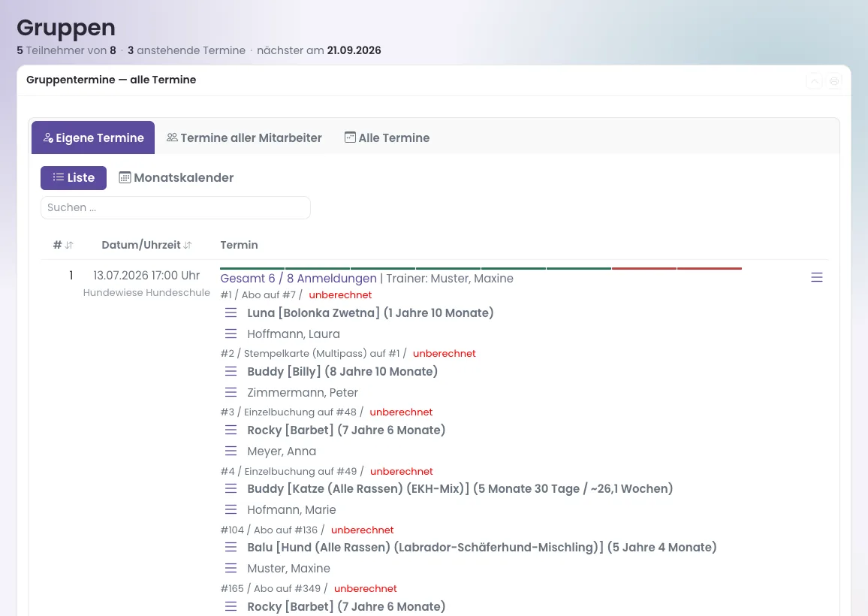Switch to Eigene Termine tab
Image resolution: width=868 pixels, height=616 pixels.
click(x=93, y=138)
